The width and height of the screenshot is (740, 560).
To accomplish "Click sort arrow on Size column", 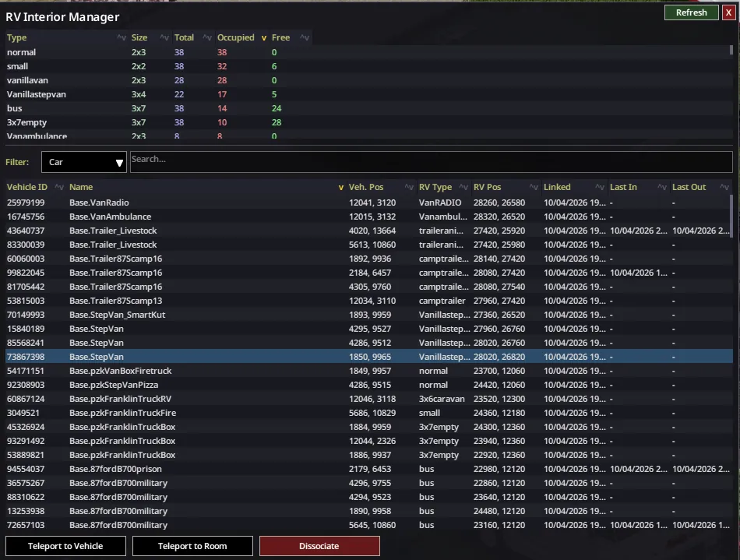I will 164,37.
